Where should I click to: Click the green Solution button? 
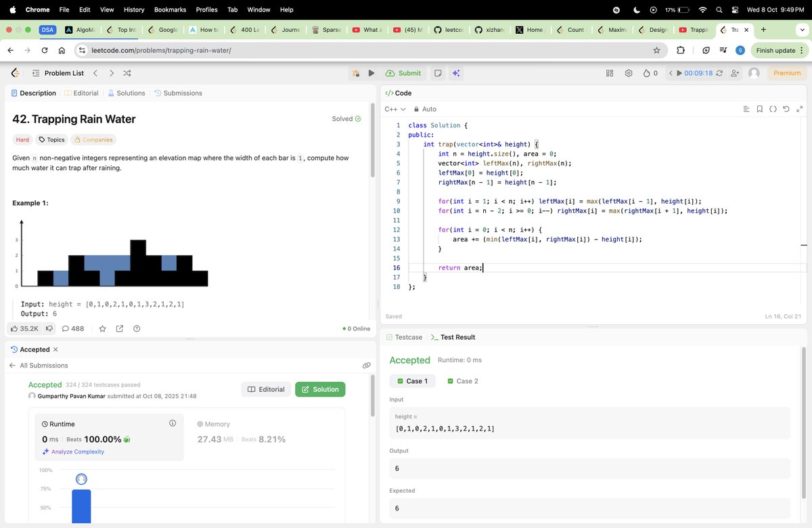point(320,389)
